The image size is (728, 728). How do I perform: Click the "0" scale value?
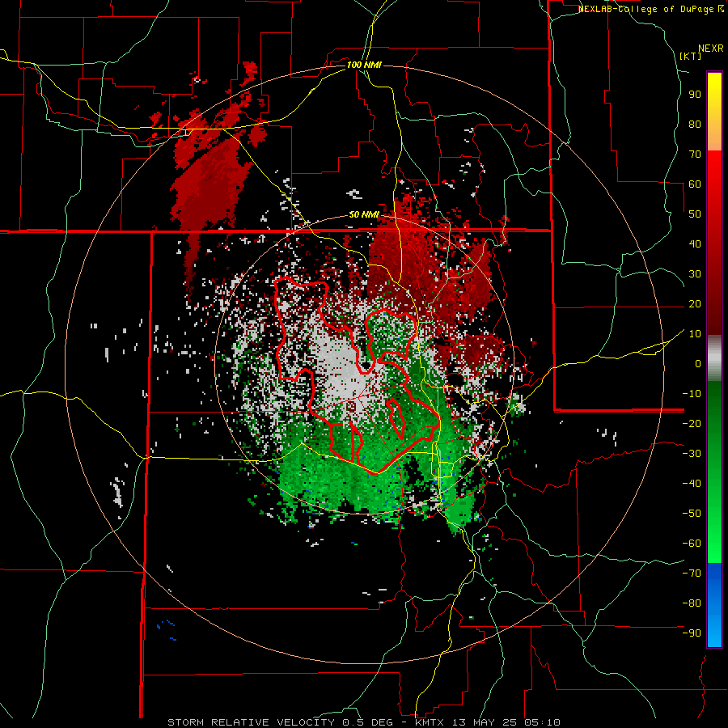(x=698, y=363)
